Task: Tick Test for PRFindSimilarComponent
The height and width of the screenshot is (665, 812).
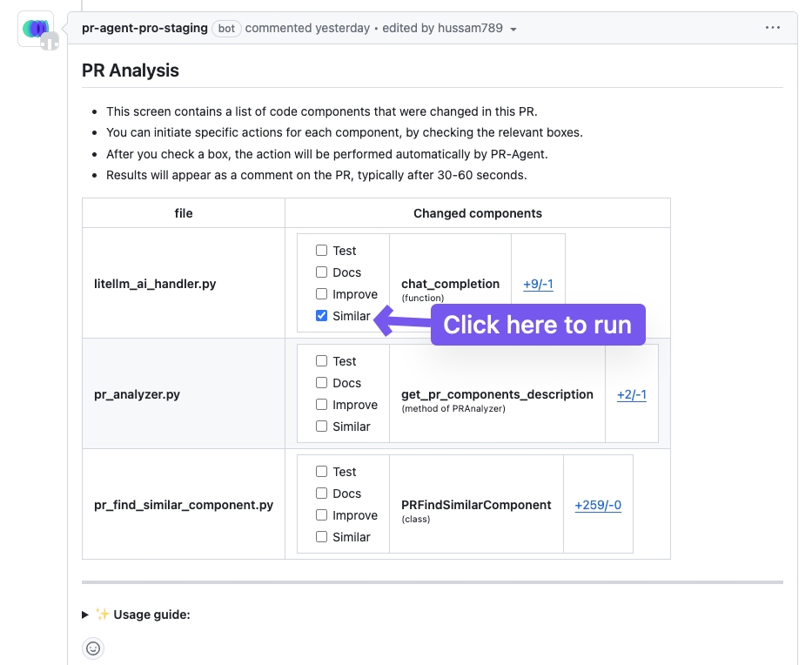Action: coord(322,472)
